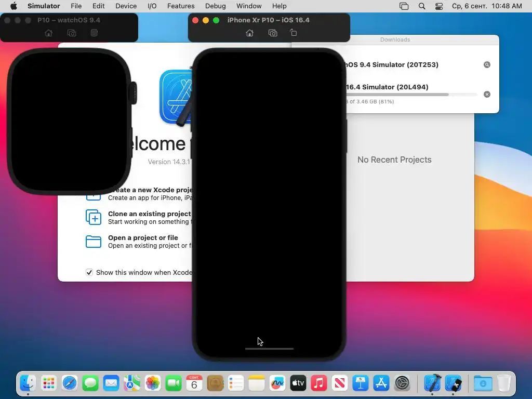Open the Help menu
This screenshot has height=399, width=532.
point(279,6)
